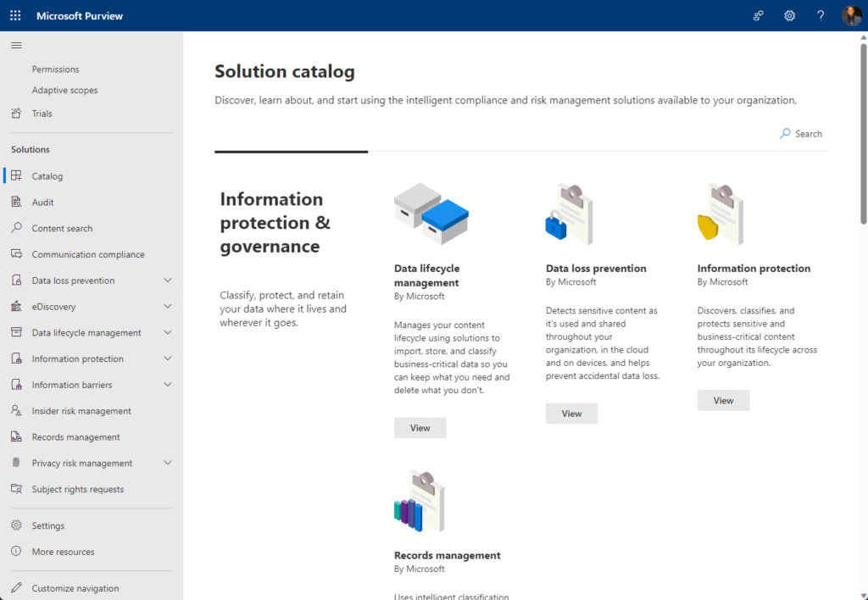Click the Data loss prevention card title
The width and height of the screenshot is (868, 600).
[596, 269]
